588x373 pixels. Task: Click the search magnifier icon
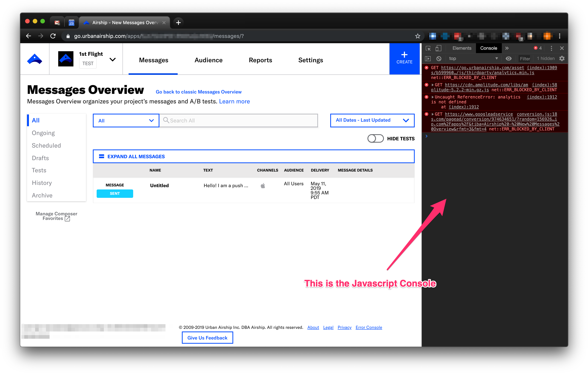(x=166, y=120)
